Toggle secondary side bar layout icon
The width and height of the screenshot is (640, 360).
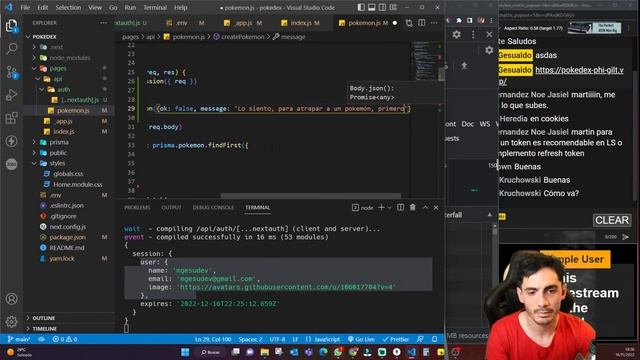tap(382, 7)
